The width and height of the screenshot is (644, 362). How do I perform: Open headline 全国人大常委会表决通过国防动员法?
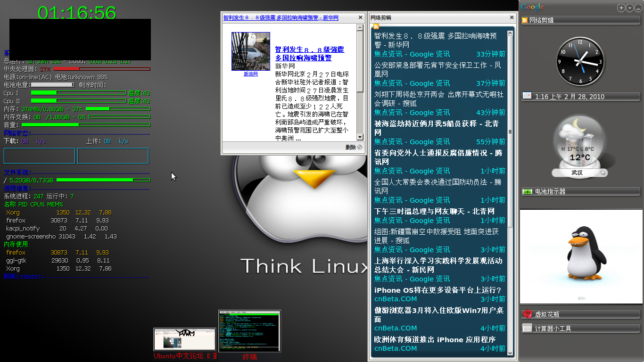[438, 186]
